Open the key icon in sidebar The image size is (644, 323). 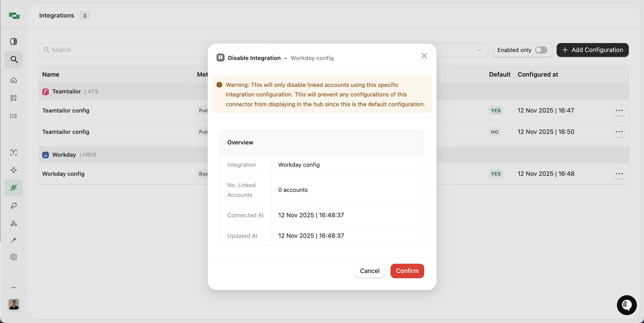click(14, 206)
